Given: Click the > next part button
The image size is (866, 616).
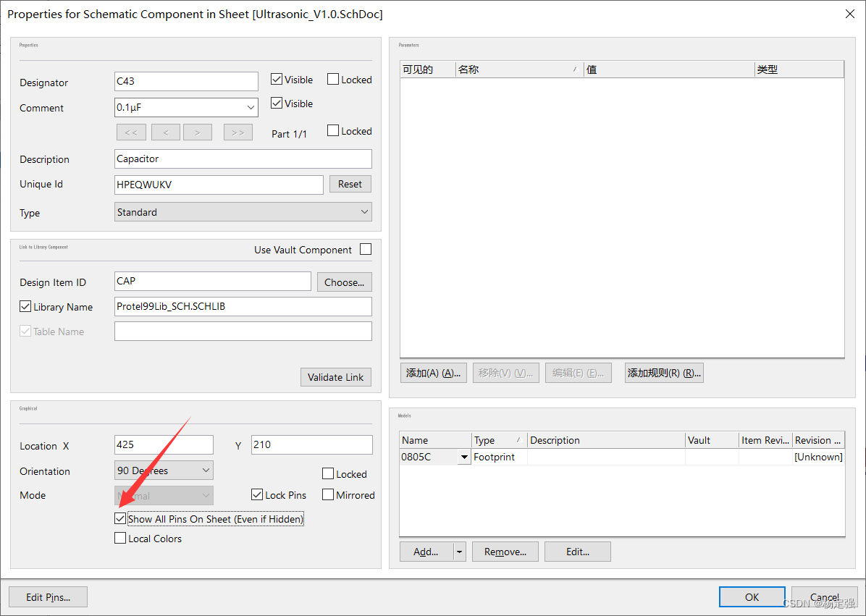Looking at the screenshot, I should coord(197,132).
